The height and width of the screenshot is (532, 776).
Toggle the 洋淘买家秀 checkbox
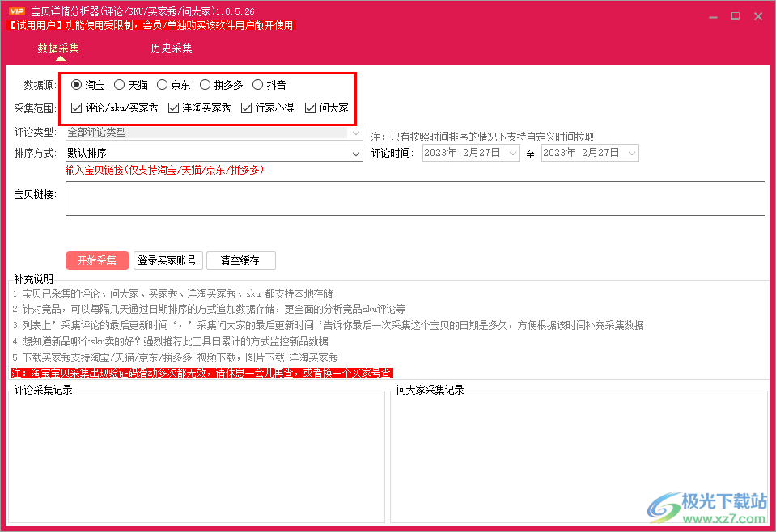[x=172, y=106]
